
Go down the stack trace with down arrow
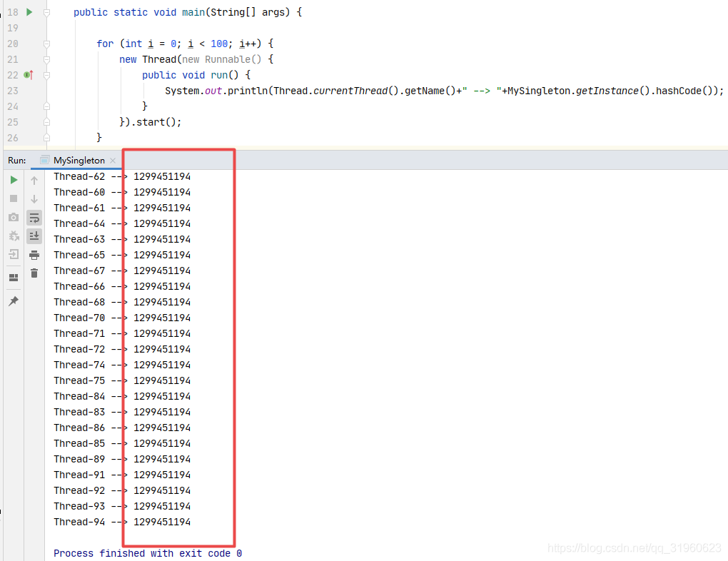click(x=34, y=198)
